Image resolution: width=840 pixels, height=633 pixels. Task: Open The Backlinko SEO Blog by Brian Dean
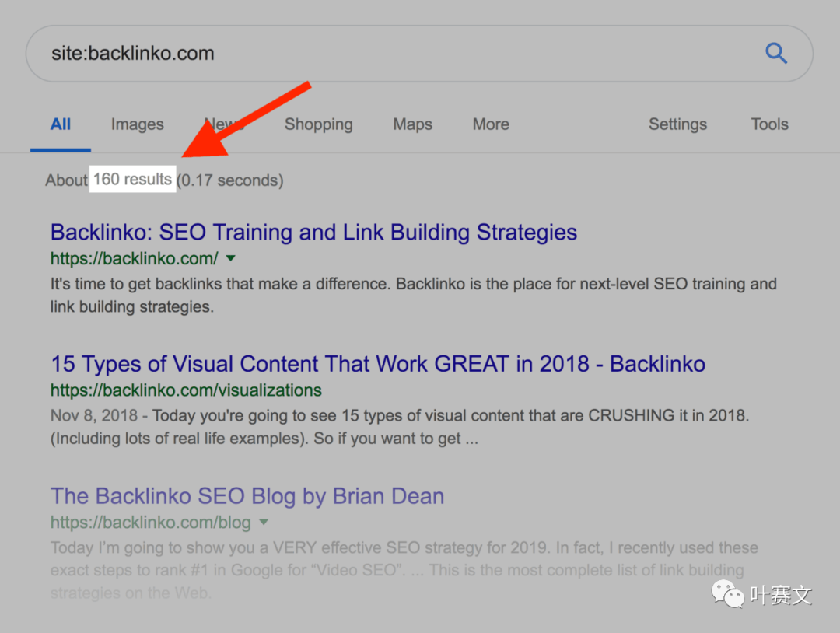[x=247, y=496]
